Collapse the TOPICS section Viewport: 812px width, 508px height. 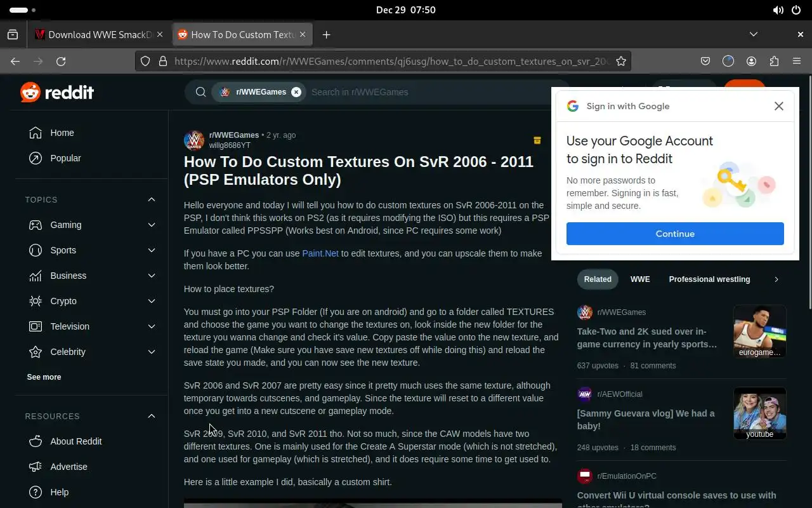click(x=152, y=199)
